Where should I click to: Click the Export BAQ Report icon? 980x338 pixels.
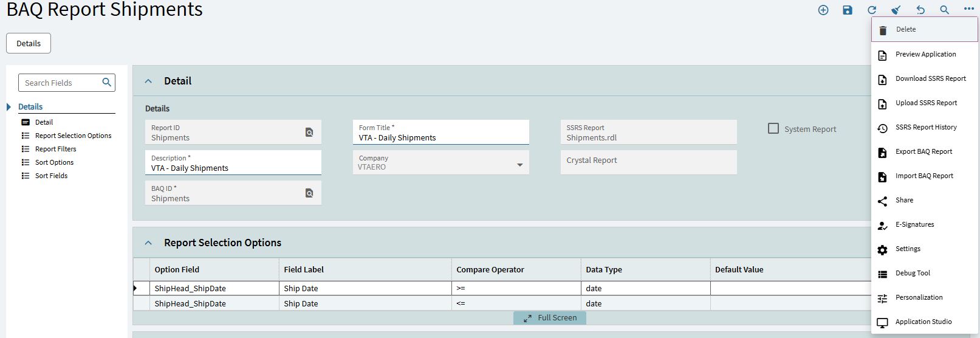click(x=883, y=152)
